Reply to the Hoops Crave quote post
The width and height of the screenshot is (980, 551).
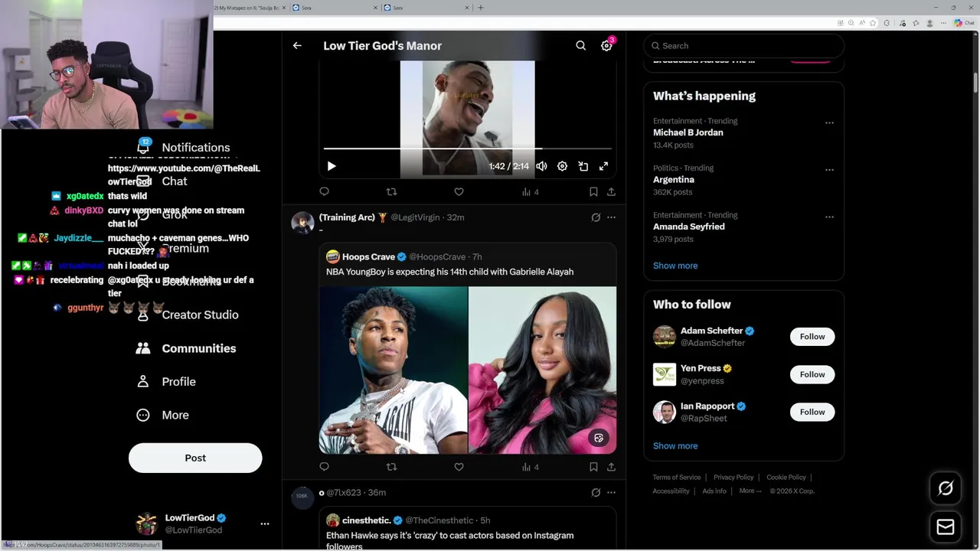coord(325,466)
